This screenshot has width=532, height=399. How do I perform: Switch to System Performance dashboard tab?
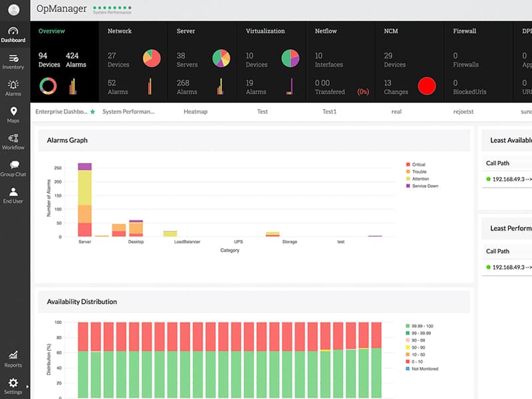point(128,112)
